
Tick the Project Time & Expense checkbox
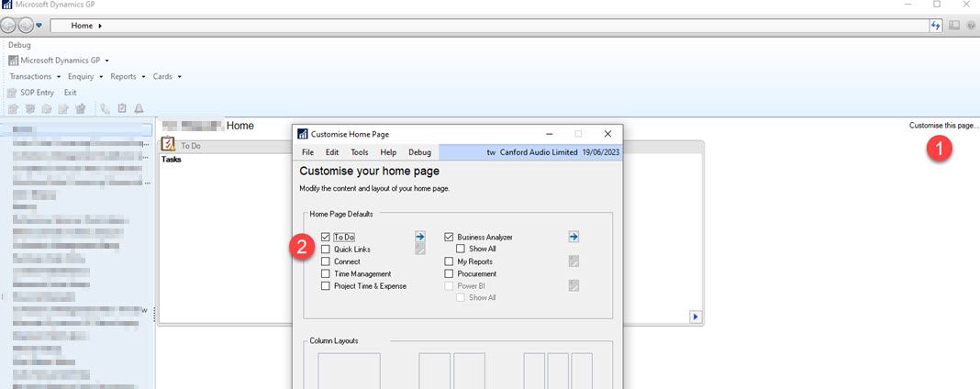(325, 286)
